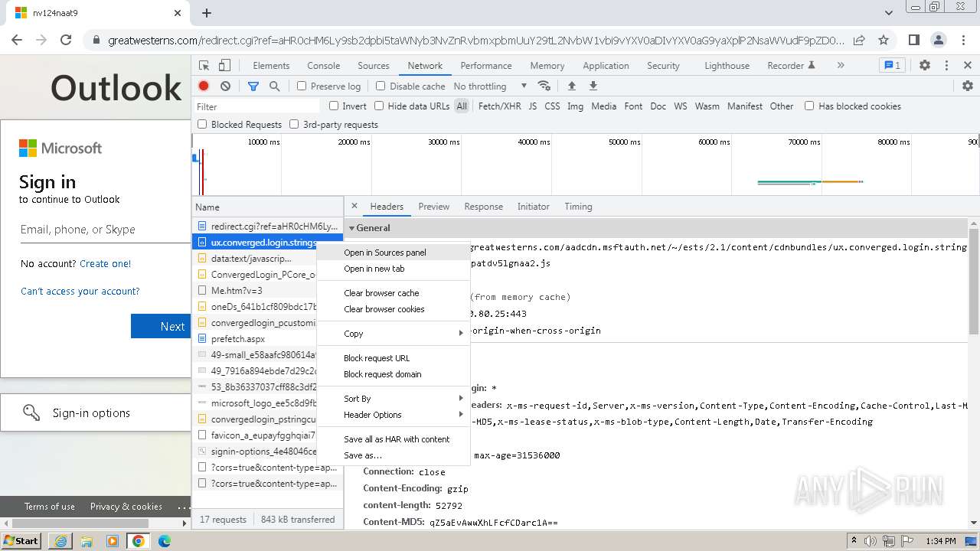Choose Open in Sources panel
Screen dimensions: 980x551
pos(394,253)
